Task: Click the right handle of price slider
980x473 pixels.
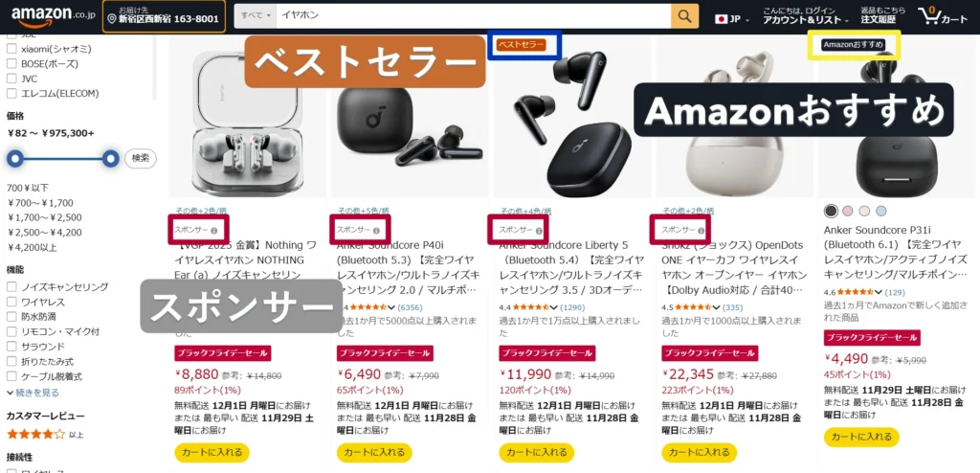Action: click(x=111, y=158)
